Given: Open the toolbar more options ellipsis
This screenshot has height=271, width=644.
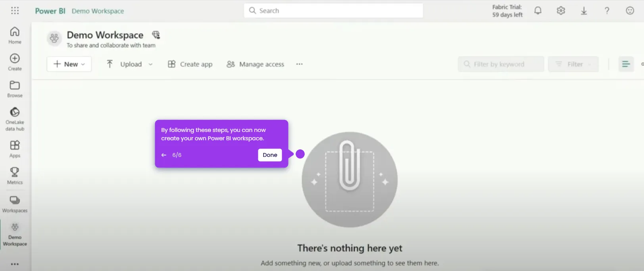Looking at the screenshot, I should [299, 64].
